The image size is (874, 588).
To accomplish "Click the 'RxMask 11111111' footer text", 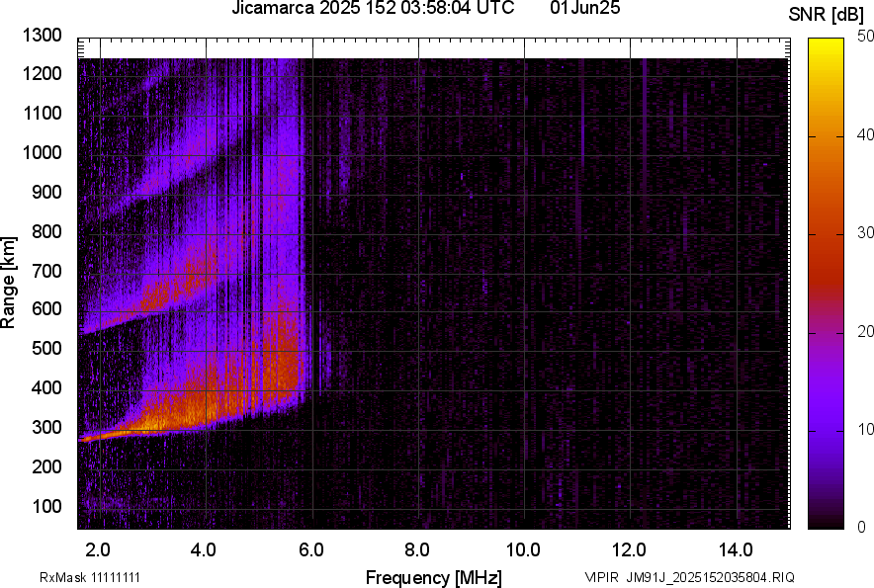I will (x=90, y=577).
